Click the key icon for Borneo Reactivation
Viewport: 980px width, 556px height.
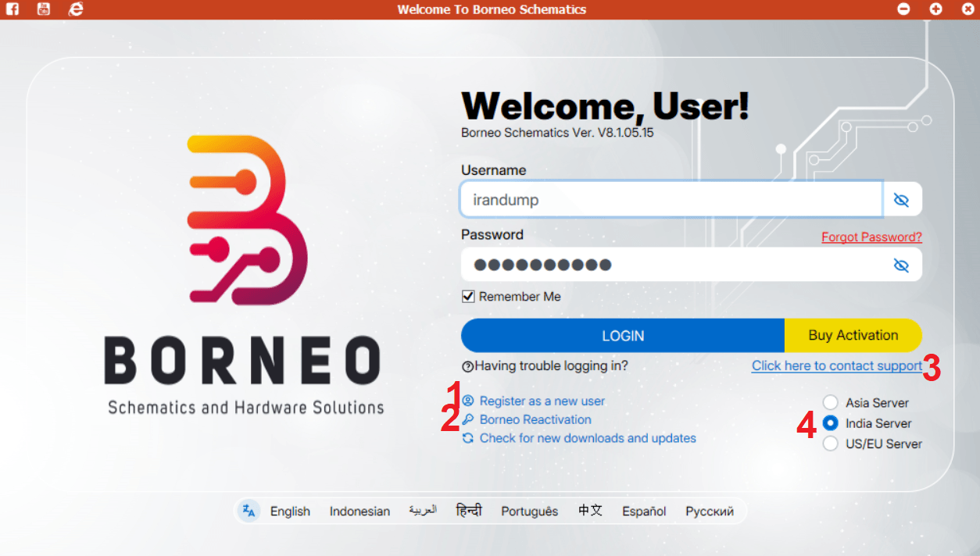468,419
